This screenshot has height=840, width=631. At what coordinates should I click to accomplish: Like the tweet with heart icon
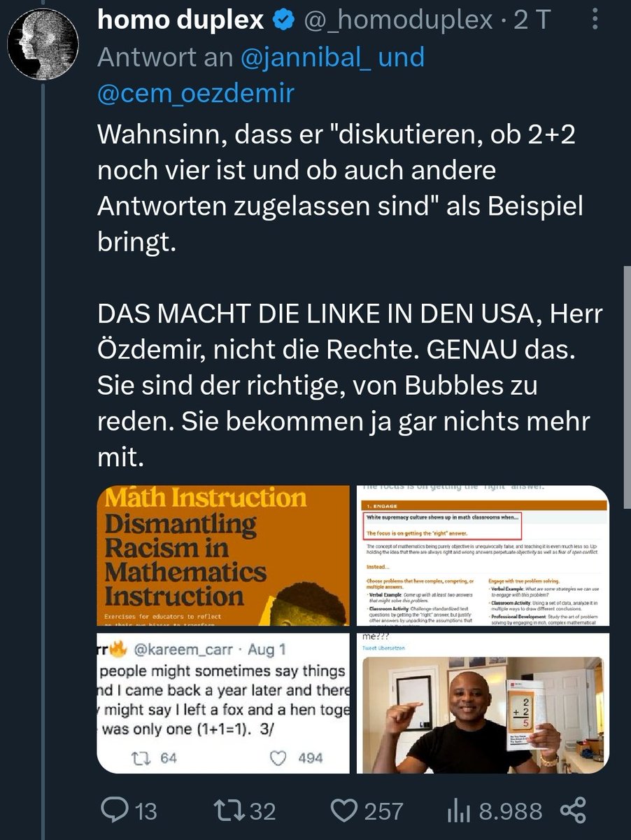pos(343,811)
